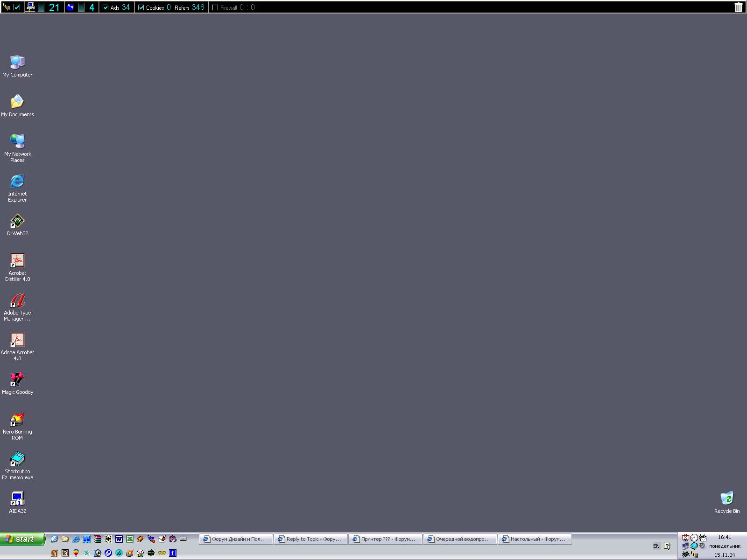Click the blue chip tray icon
Viewport: 747px width, 560px height.
694,546
